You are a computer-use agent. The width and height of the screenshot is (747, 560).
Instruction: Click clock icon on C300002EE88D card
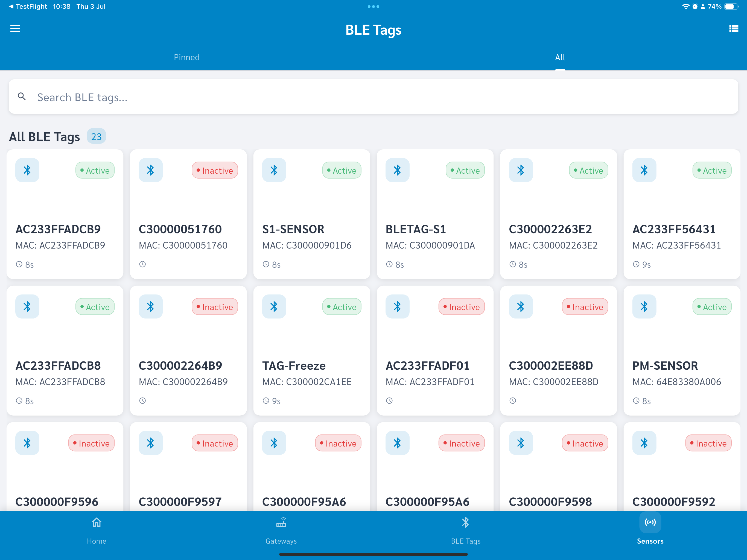pyautogui.click(x=513, y=401)
